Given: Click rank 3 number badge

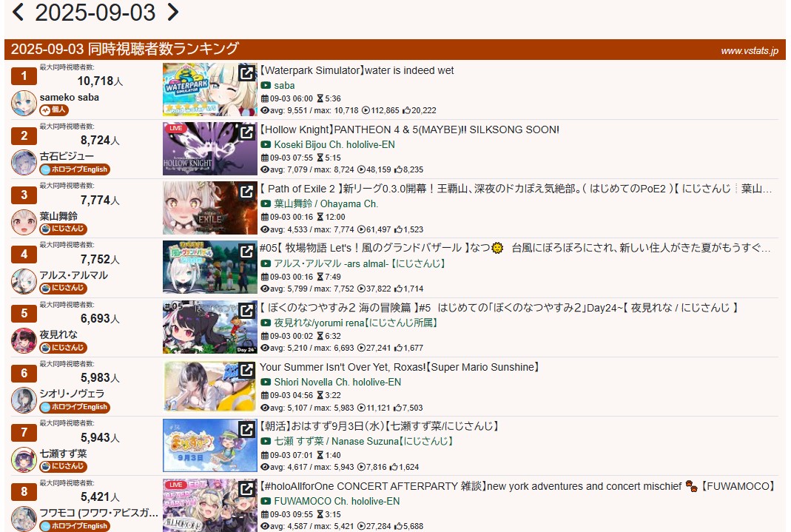Looking at the screenshot, I should (24, 195).
